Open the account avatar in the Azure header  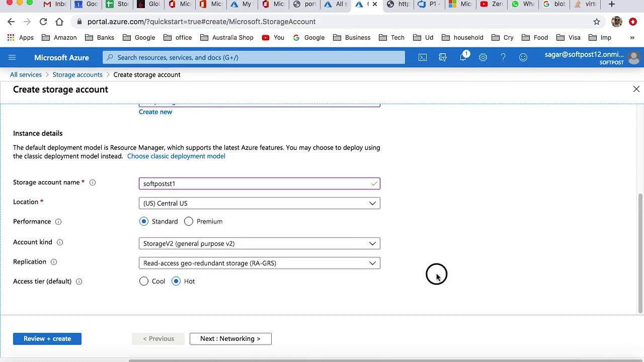(x=634, y=58)
